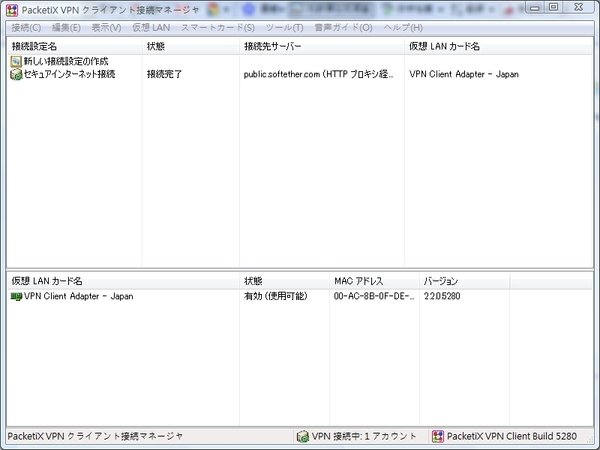Click the public.softether.com server cell
The height and width of the screenshot is (450, 600).
coord(318,74)
